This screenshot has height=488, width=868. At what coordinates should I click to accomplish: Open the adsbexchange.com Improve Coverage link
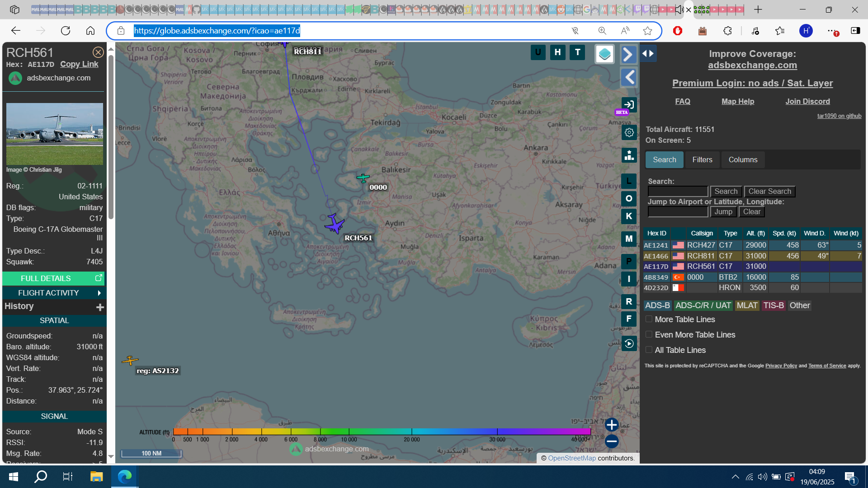752,66
